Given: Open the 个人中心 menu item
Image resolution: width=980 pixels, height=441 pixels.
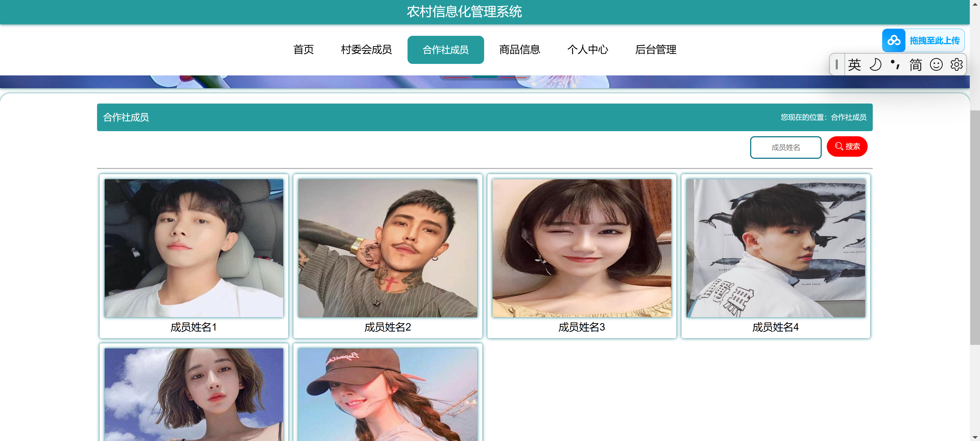Looking at the screenshot, I should pyautogui.click(x=587, y=50).
